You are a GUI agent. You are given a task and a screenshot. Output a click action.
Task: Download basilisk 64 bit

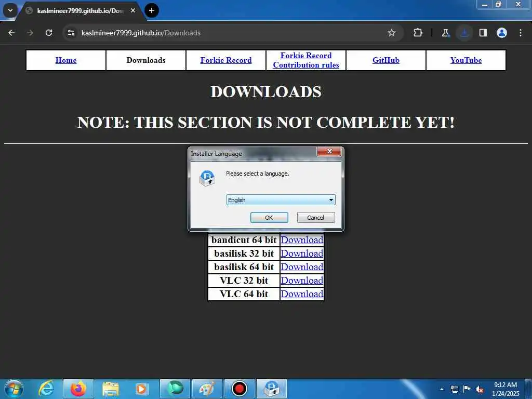pyautogui.click(x=302, y=267)
